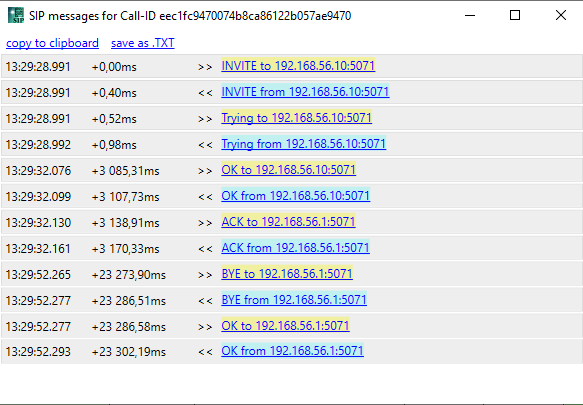Save messages as .TXT file
Viewport: 583px width, 405px height.
143,43
